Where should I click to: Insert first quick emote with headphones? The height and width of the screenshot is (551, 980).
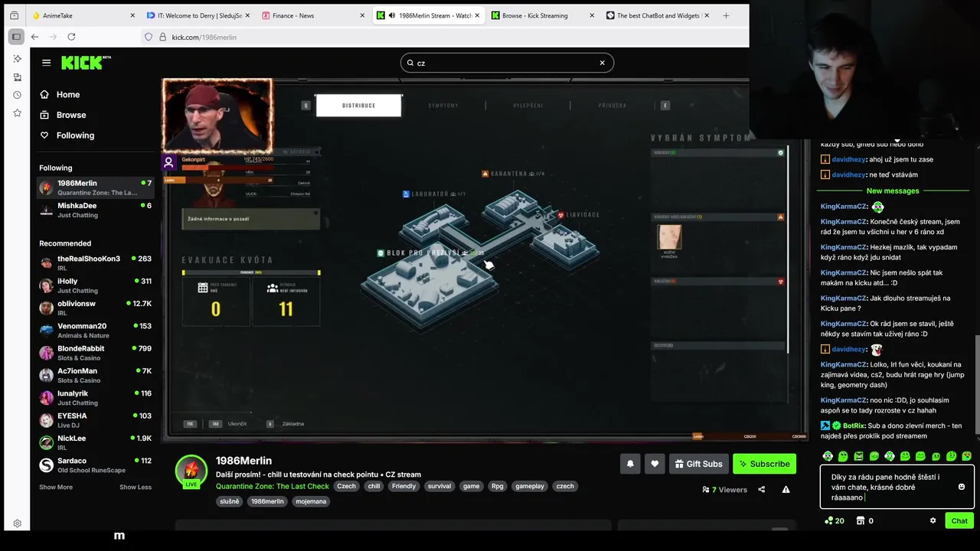coord(828,456)
